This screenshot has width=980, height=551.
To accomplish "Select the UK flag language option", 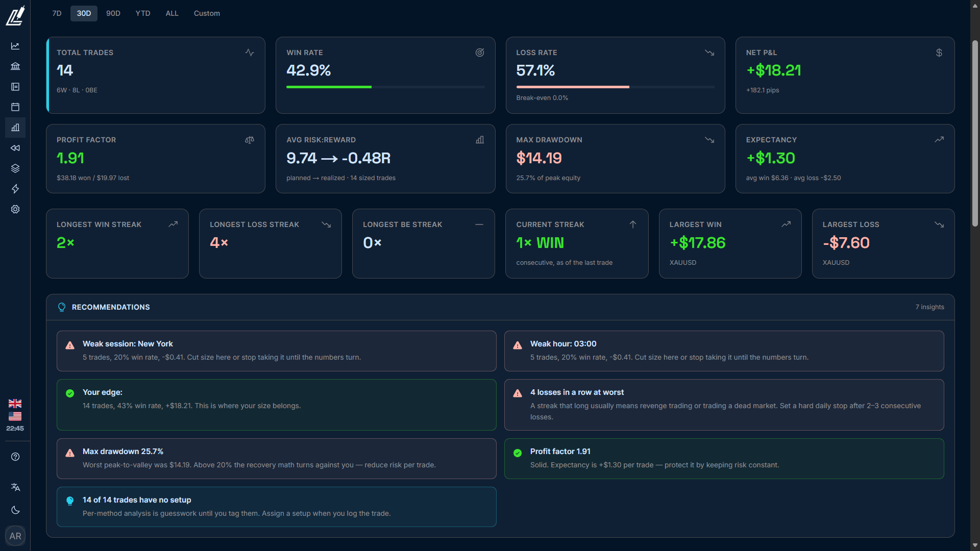I will point(15,403).
